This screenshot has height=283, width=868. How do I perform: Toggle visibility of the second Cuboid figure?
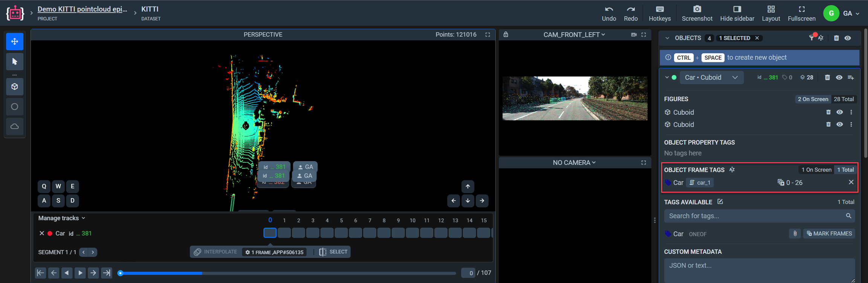(x=840, y=125)
